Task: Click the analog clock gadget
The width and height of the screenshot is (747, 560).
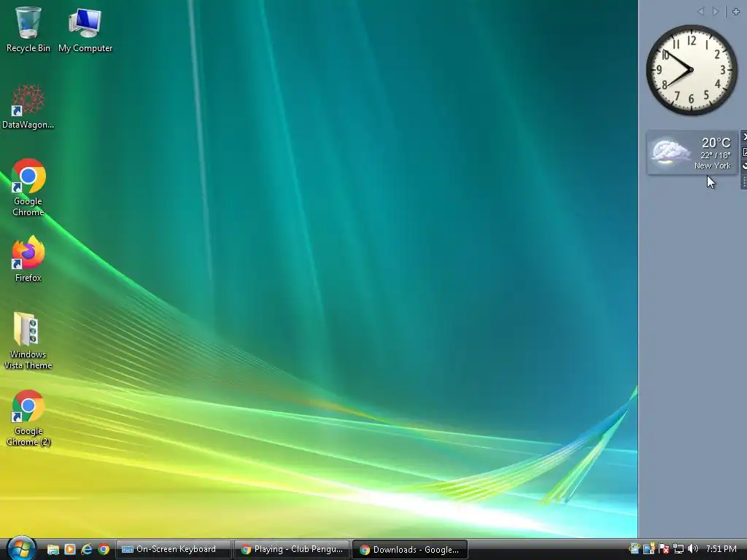Action: [x=692, y=70]
